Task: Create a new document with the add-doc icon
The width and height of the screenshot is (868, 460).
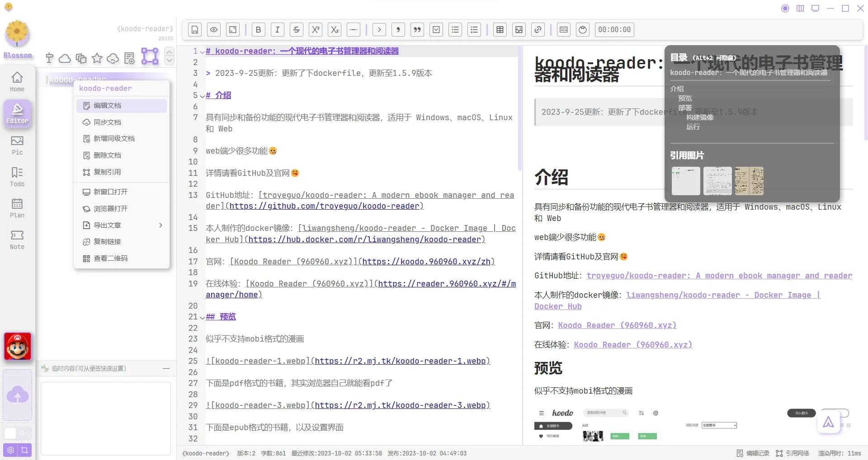Action: click(129, 58)
